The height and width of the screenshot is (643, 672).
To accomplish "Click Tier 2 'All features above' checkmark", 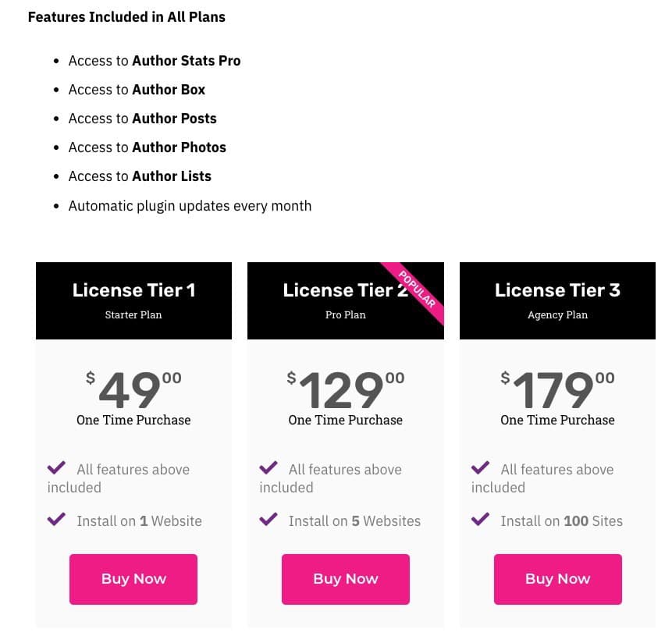I will tap(268, 467).
